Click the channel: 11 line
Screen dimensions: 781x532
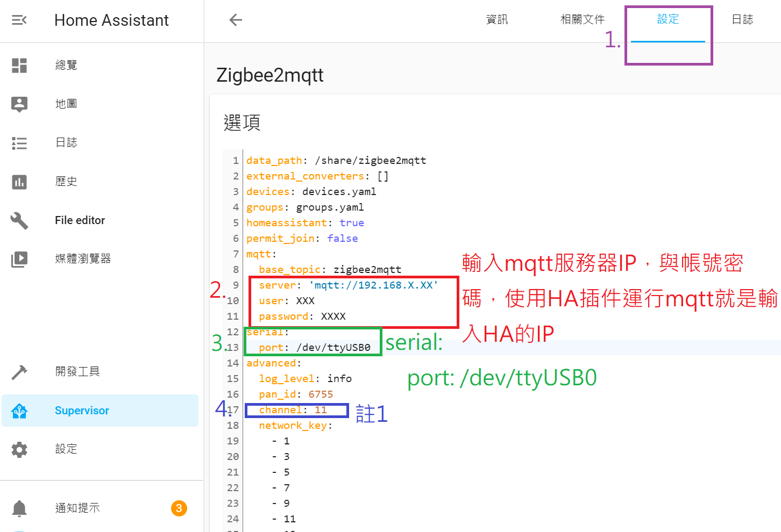coord(293,410)
